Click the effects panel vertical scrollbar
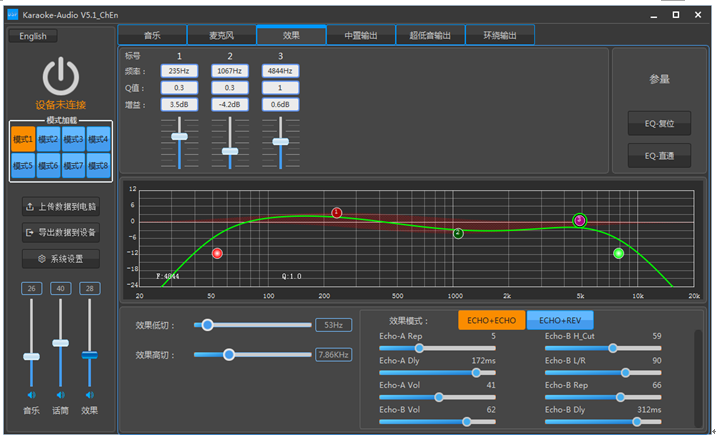716x443 pixels. click(x=698, y=377)
